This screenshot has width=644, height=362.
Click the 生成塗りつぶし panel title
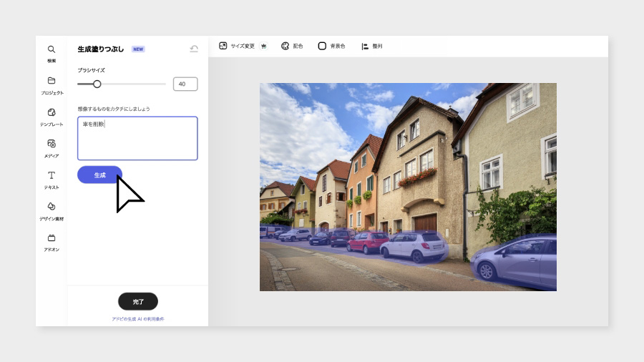(x=101, y=49)
